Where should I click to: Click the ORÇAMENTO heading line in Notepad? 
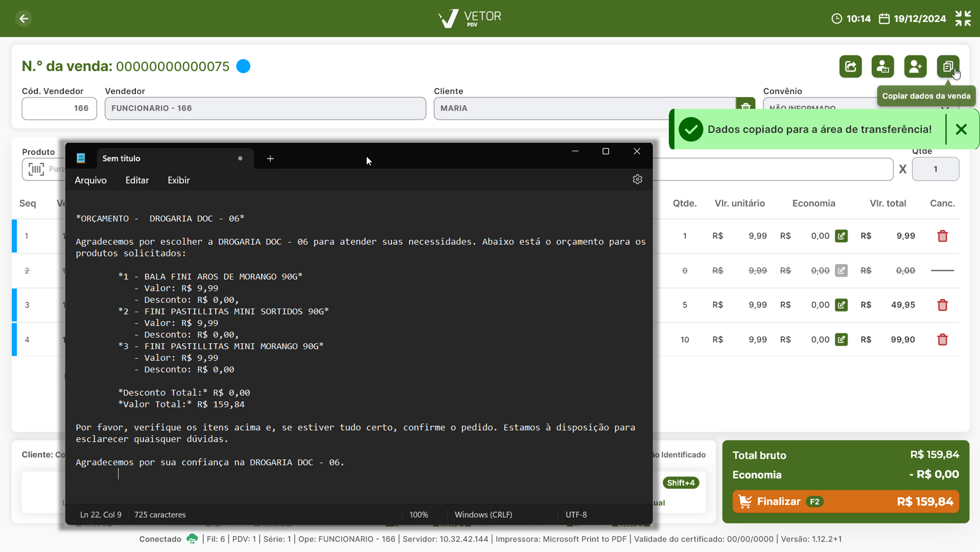coord(160,218)
